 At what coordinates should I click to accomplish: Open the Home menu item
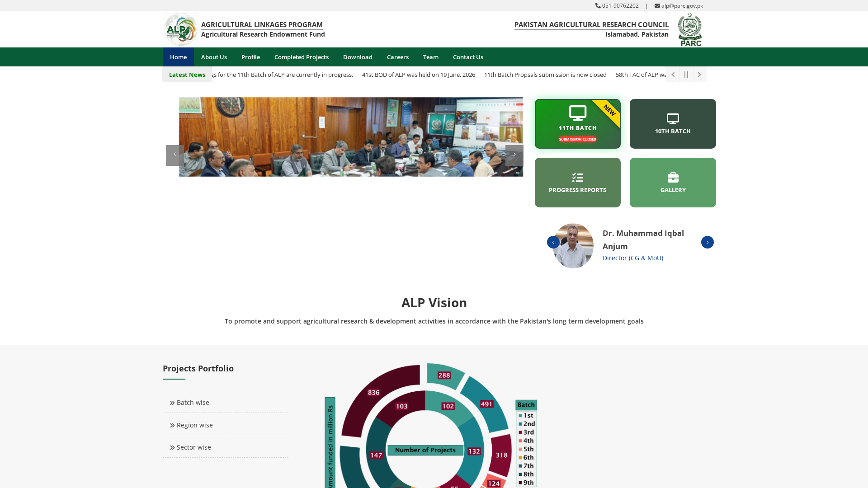178,57
